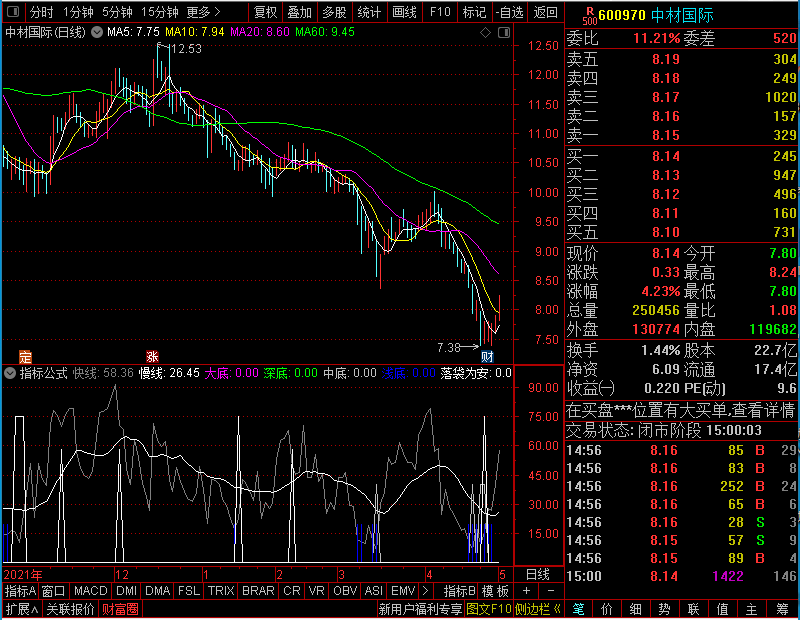Screen dimensions: 800x620
Task: Switch to the 分时 intraday view
Action: click(x=41, y=12)
